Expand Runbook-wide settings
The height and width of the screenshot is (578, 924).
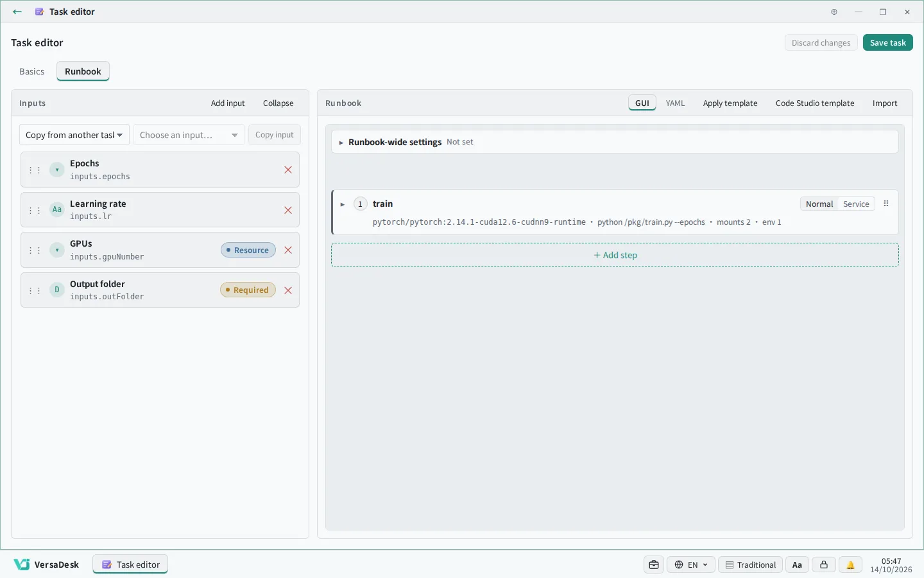click(x=615, y=142)
